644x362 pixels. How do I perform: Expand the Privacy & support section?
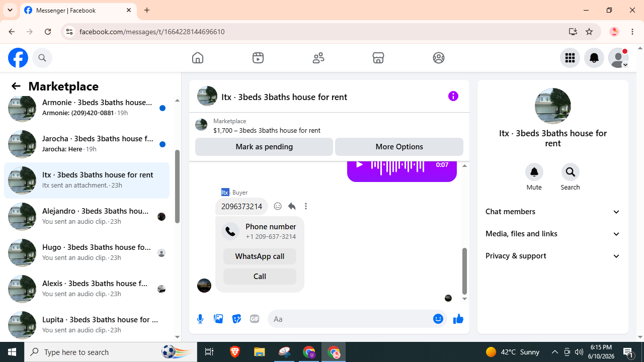tap(553, 256)
